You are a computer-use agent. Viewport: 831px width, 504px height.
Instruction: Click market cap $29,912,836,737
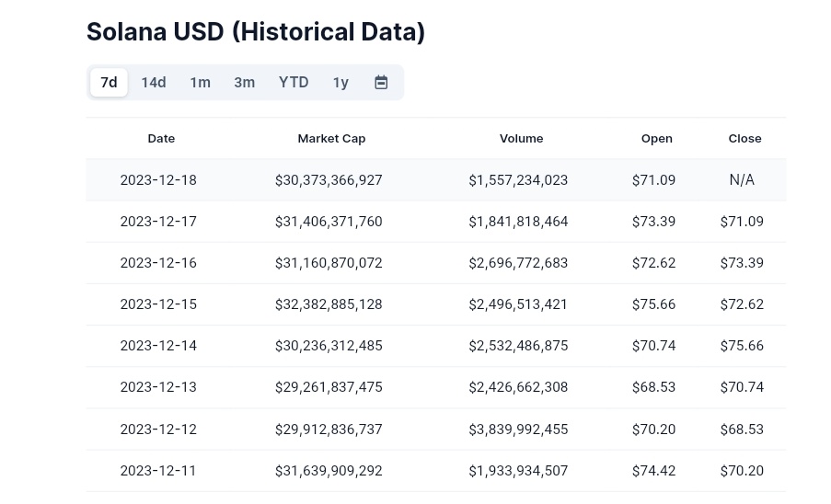329,429
